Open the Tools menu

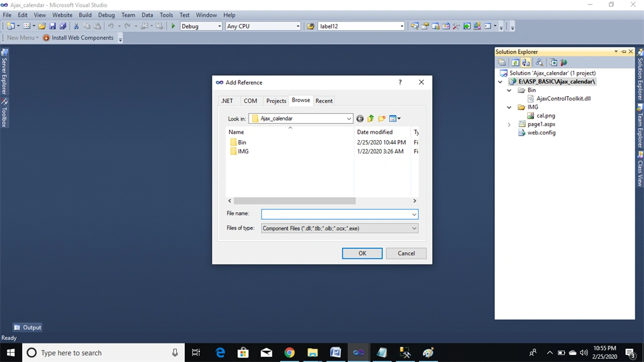click(x=166, y=15)
